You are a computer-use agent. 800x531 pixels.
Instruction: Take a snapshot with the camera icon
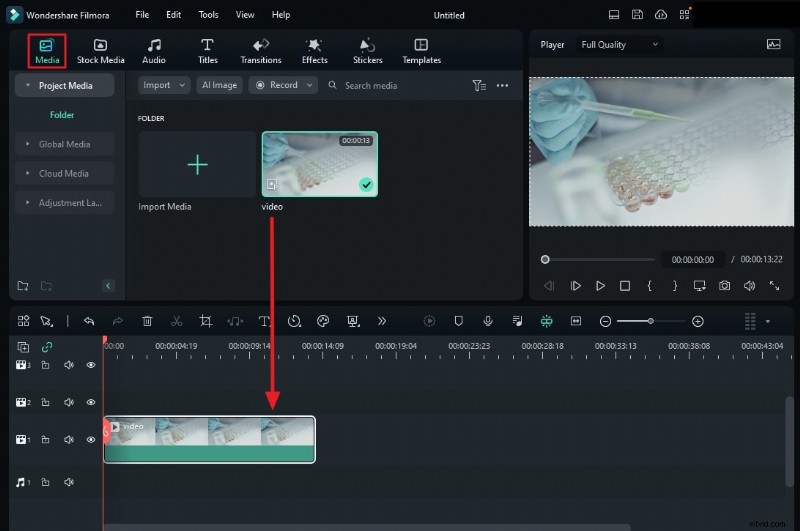724,286
